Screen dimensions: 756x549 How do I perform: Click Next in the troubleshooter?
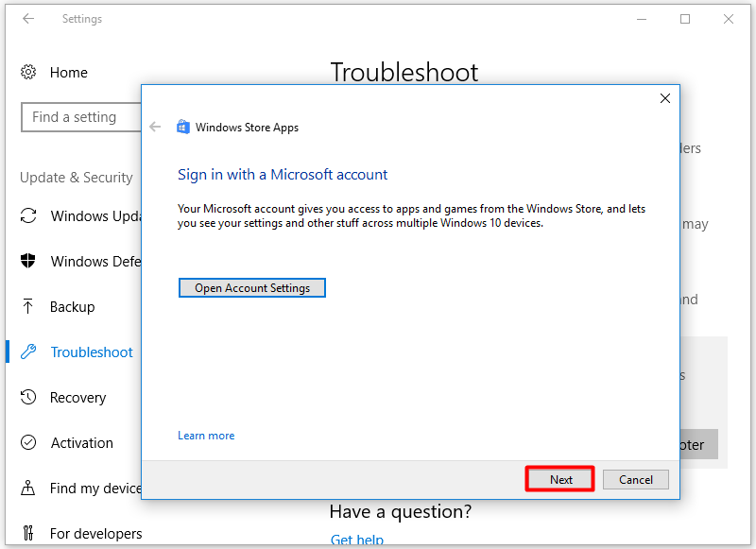click(559, 479)
